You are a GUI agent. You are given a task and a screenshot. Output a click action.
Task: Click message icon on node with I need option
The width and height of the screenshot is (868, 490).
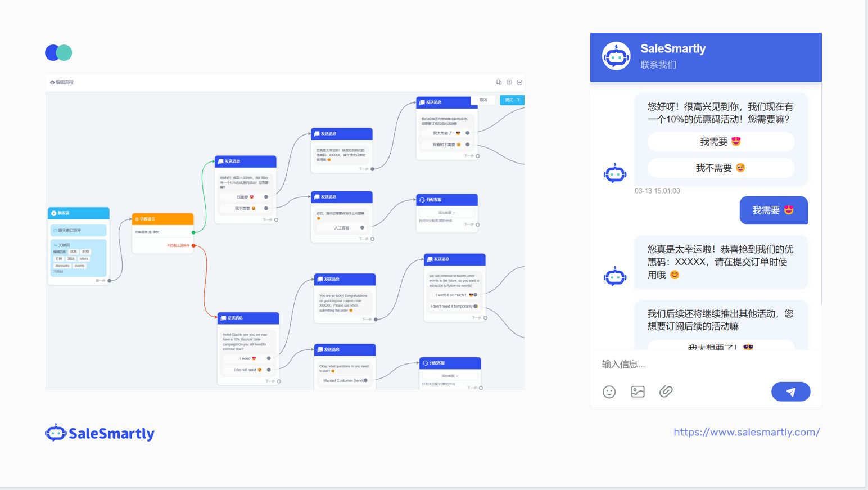point(224,318)
